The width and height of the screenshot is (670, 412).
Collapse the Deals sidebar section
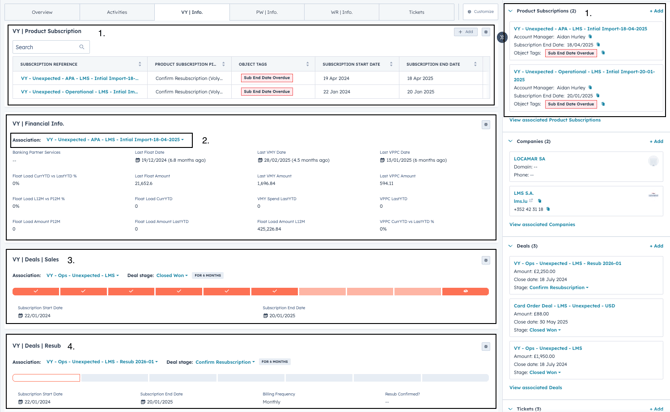[x=510, y=246]
